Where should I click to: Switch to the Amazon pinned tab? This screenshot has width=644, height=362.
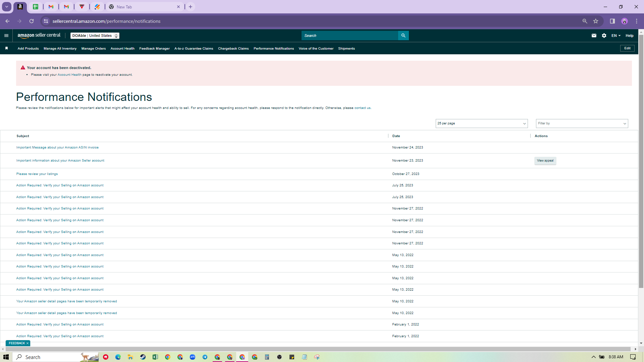20,7
